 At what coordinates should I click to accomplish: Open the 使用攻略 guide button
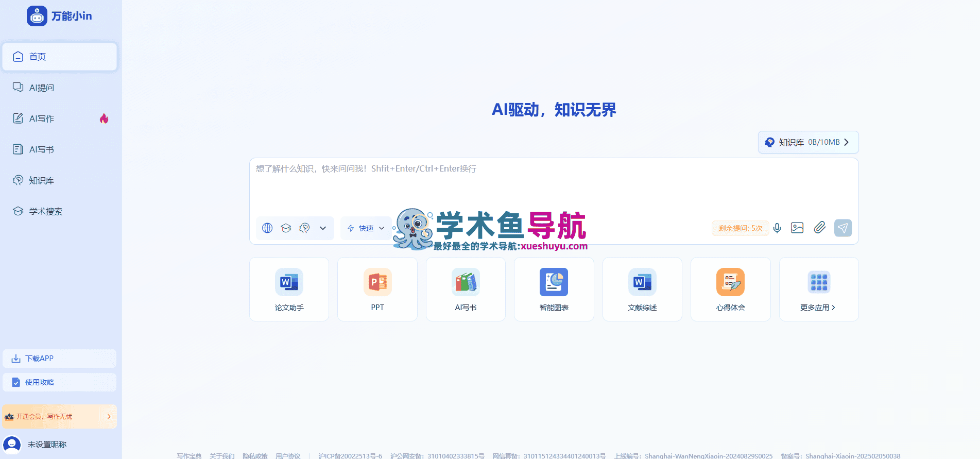[60, 382]
